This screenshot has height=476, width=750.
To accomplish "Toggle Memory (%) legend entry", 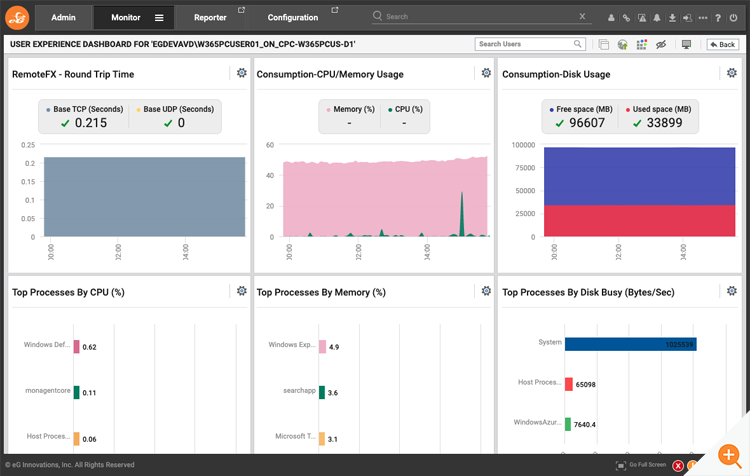I will pos(350,109).
